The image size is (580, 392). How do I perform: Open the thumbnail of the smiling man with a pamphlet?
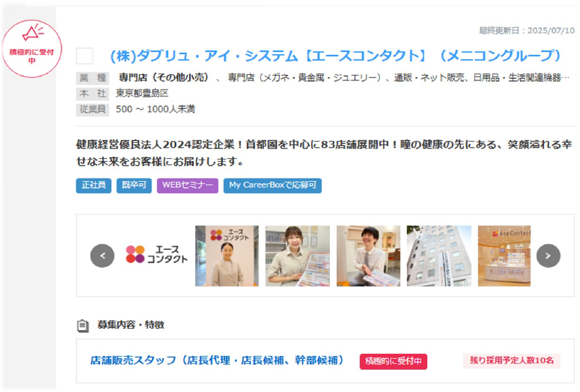(368, 256)
